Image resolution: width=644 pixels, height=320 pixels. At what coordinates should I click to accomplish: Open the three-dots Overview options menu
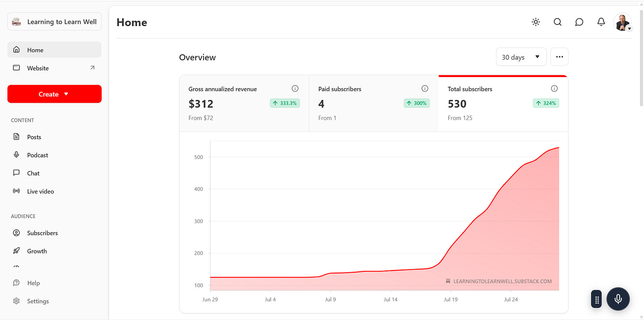(560, 57)
